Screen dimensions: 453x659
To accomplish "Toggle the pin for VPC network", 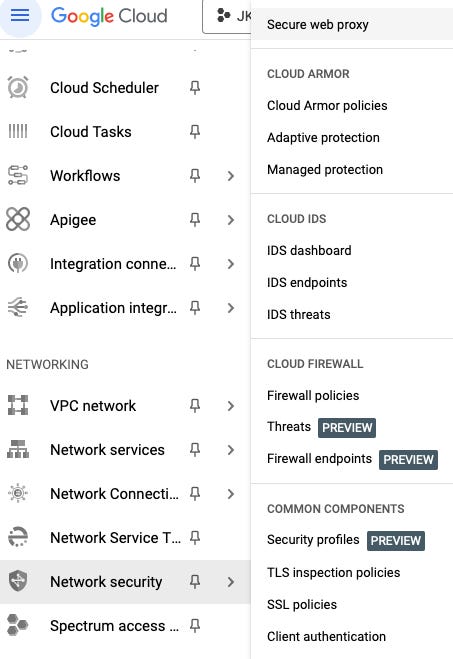I will click(x=195, y=406).
